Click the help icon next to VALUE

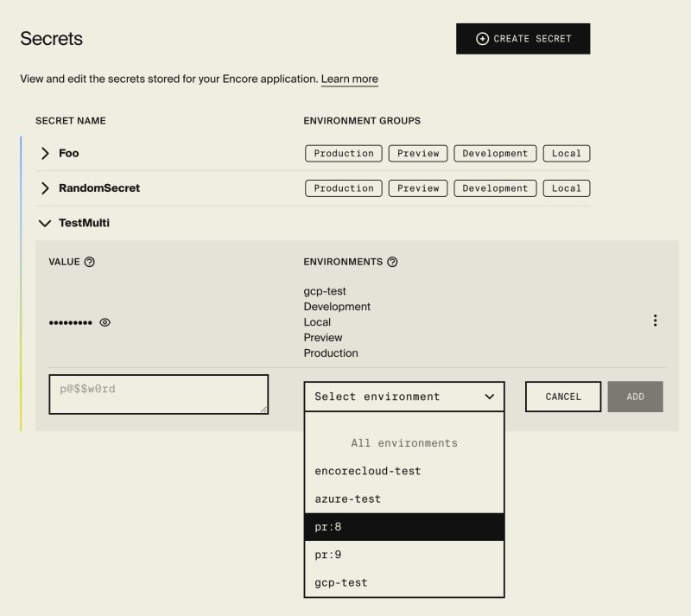[x=87, y=262]
